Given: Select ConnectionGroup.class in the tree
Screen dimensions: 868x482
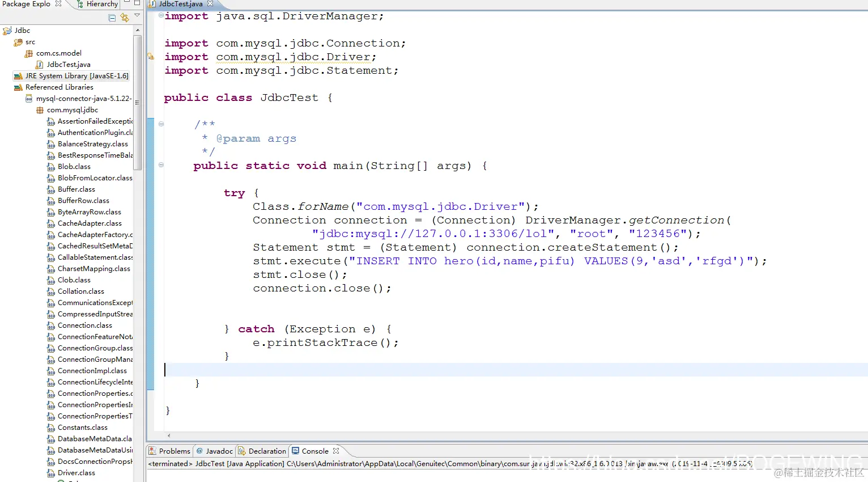Looking at the screenshot, I should point(95,348).
